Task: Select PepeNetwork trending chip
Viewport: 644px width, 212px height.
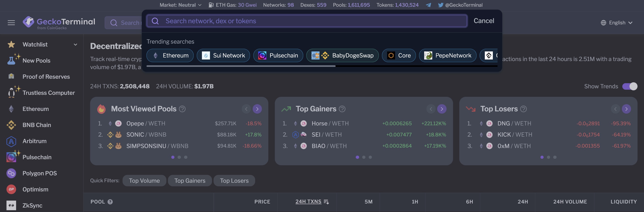Action: click(447, 55)
